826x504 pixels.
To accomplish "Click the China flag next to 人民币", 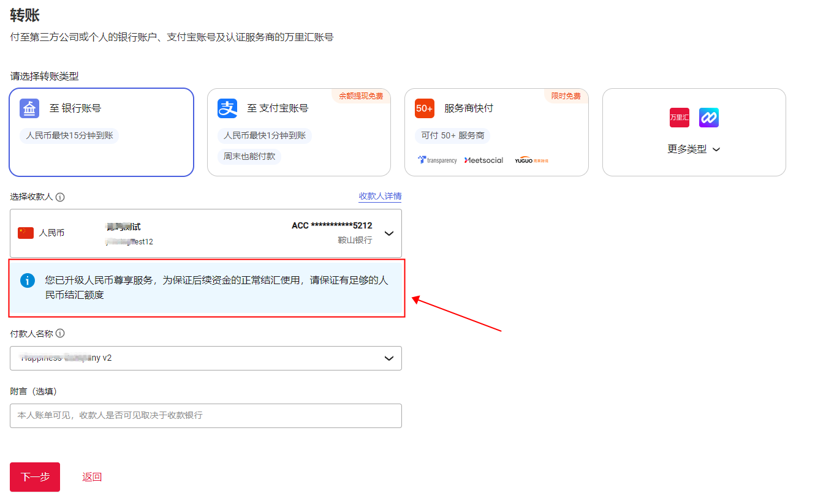I will 25,233.
